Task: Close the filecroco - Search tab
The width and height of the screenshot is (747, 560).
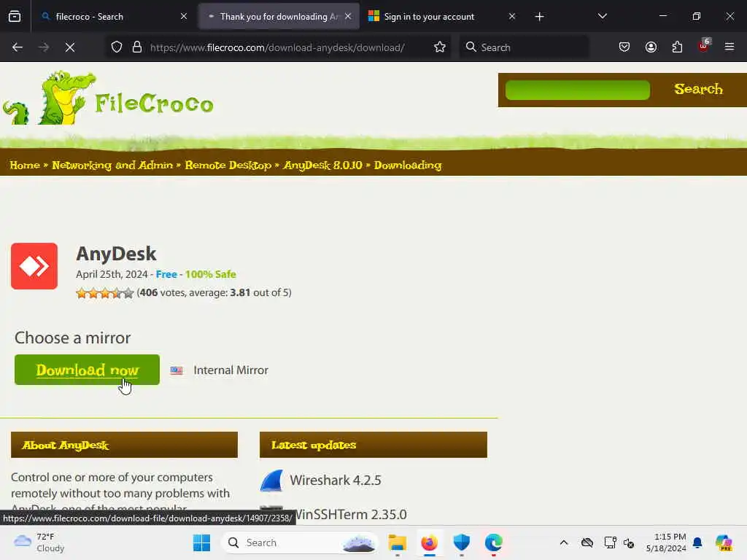Action: pos(184,17)
